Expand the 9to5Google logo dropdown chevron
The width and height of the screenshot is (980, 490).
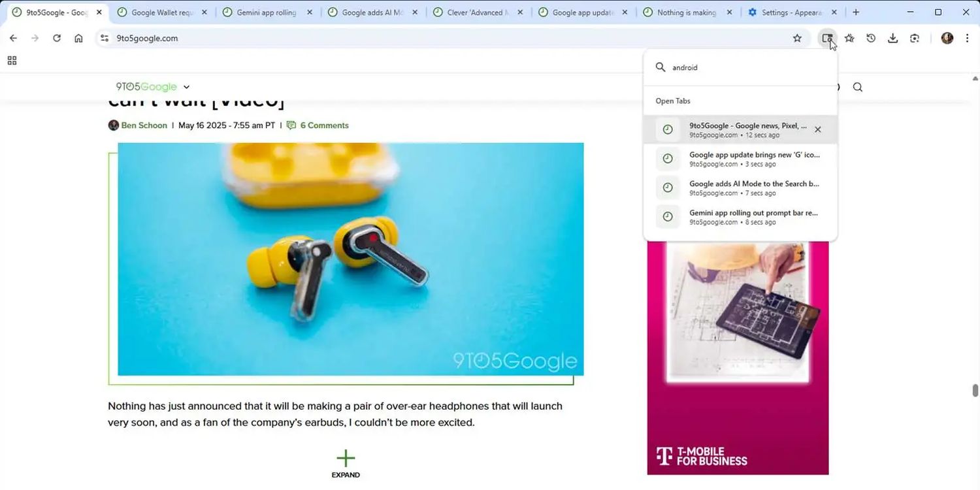click(x=186, y=87)
